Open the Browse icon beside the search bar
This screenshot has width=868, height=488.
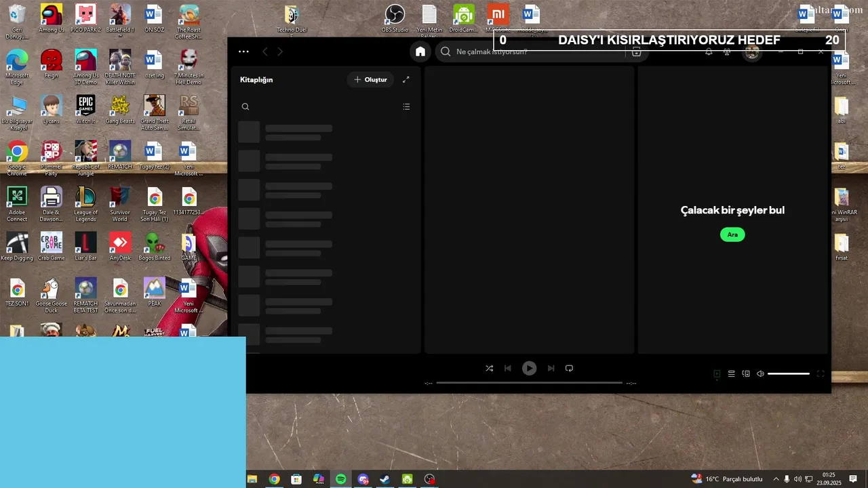pyautogui.click(x=636, y=52)
